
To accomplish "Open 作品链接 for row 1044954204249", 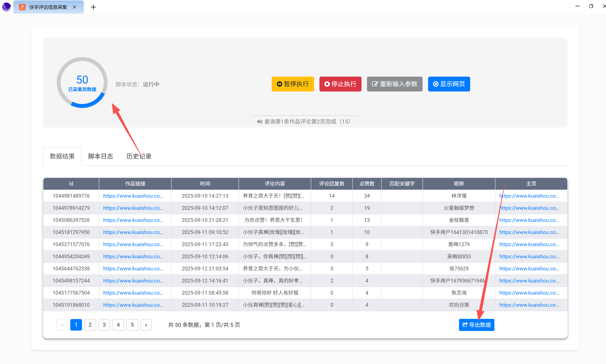I will click(133, 256).
